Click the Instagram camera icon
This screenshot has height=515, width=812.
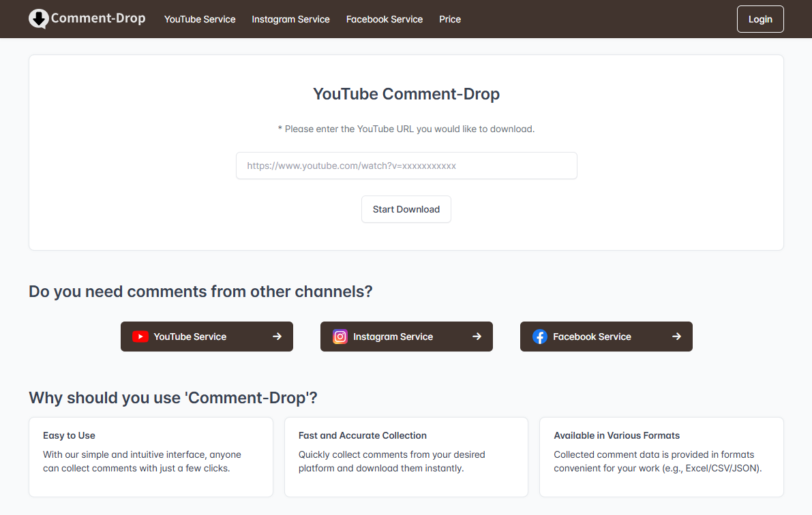coord(340,337)
